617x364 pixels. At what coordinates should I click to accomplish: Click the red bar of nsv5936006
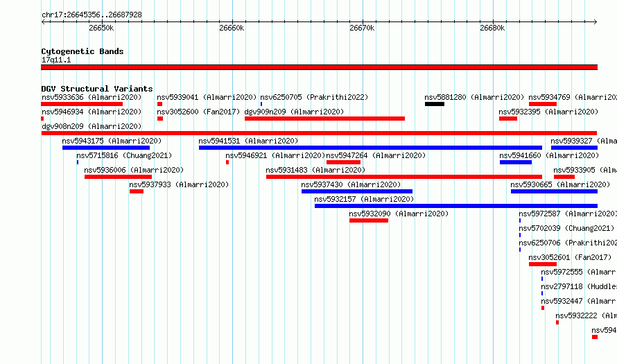pos(118,177)
